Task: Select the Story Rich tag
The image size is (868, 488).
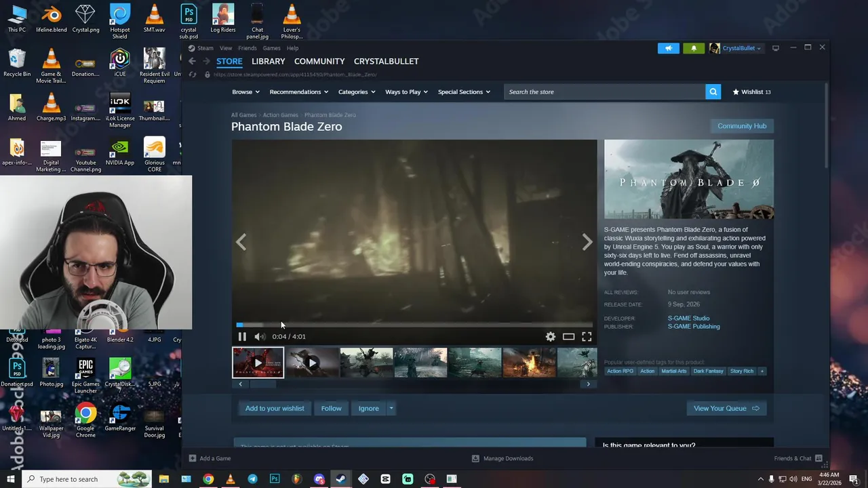Action: pos(742,371)
